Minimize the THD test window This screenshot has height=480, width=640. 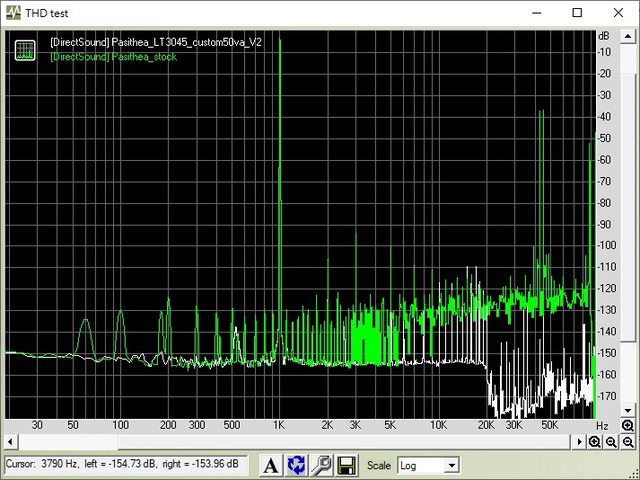click(x=531, y=13)
